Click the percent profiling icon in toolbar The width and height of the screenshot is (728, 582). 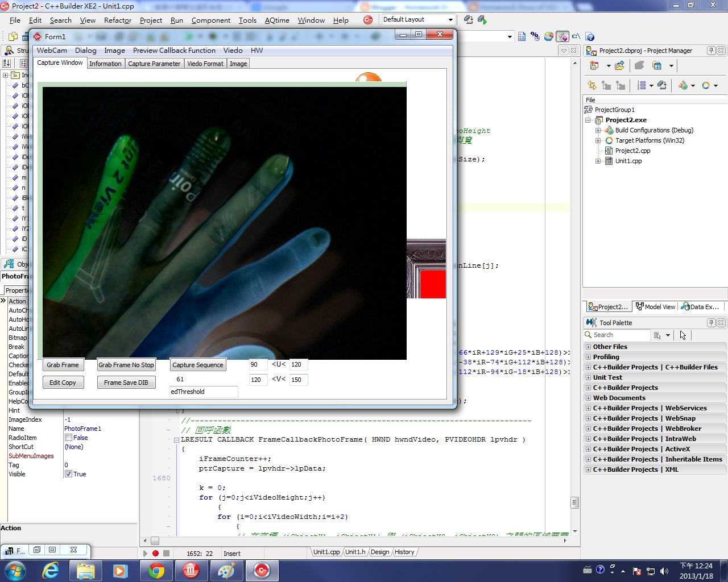click(535, 36)
